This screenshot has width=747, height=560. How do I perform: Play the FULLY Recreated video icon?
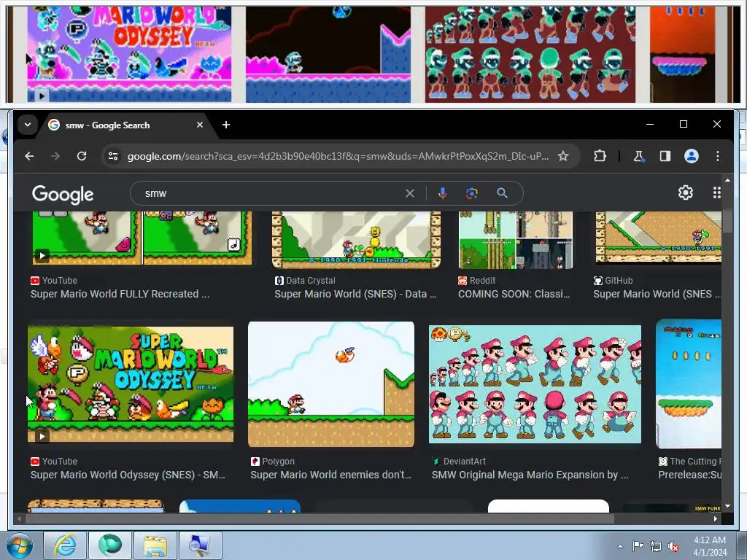[x=42, y=256]
